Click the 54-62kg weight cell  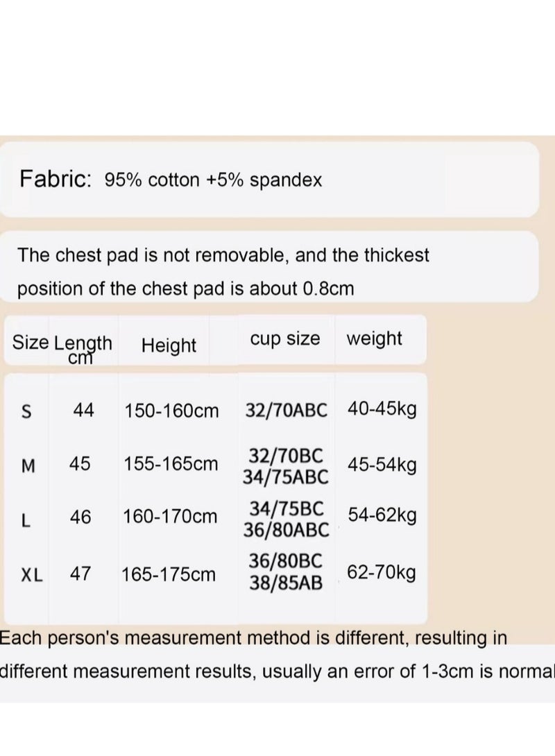[x=382, y=516]
